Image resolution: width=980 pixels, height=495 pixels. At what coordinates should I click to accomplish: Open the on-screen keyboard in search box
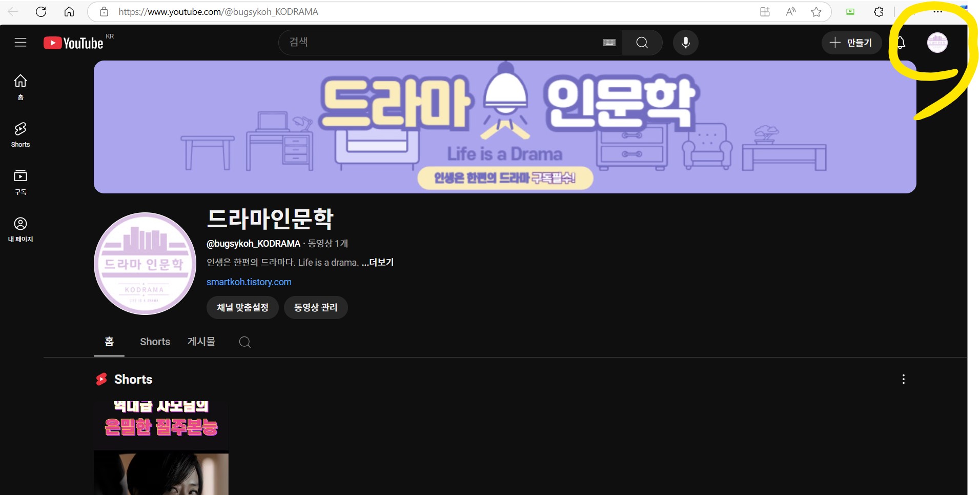[x=609, y=43]
